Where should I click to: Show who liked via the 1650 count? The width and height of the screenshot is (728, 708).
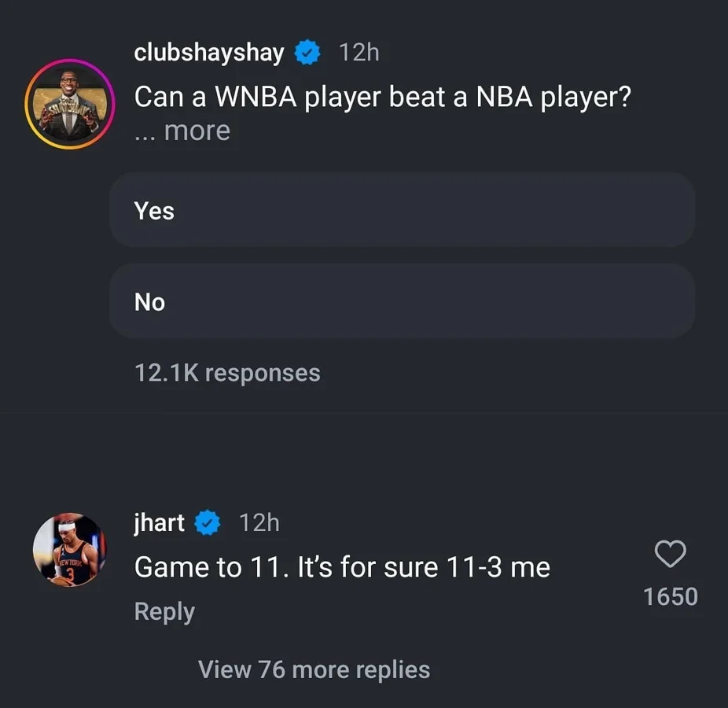coord(670,596)
